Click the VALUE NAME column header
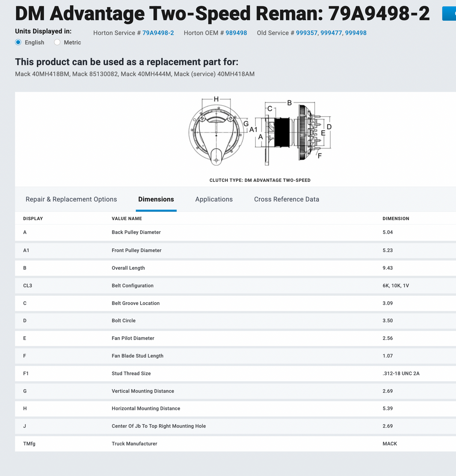The width and height of the screenshot is (456, 476). (127, 219)
